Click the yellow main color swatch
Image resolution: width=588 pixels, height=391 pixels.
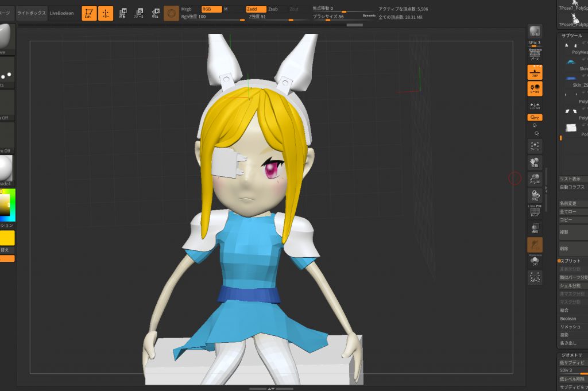click(x=7, y=238)
